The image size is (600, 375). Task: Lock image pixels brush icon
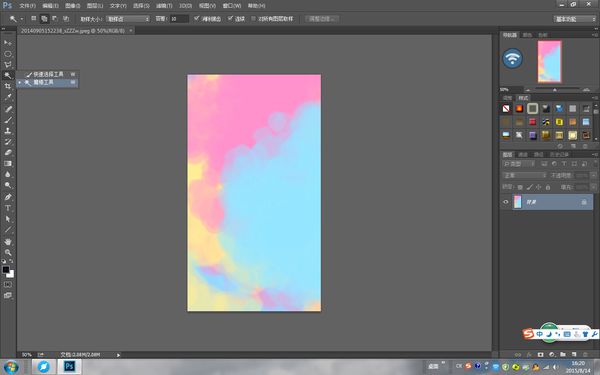(x=530, y=187)
